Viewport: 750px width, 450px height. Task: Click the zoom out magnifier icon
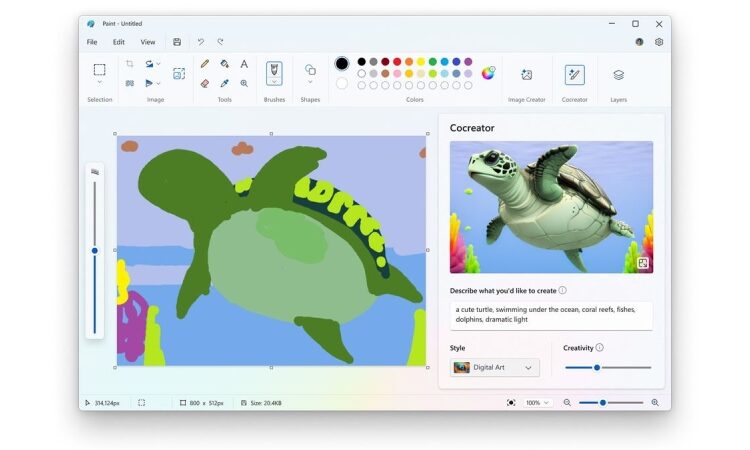pos(567,403)
